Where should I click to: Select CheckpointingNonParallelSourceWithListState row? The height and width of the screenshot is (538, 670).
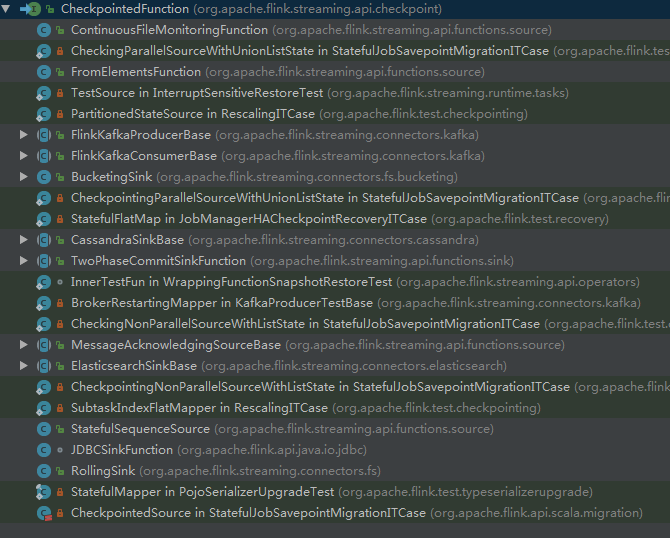pos(335,387)
